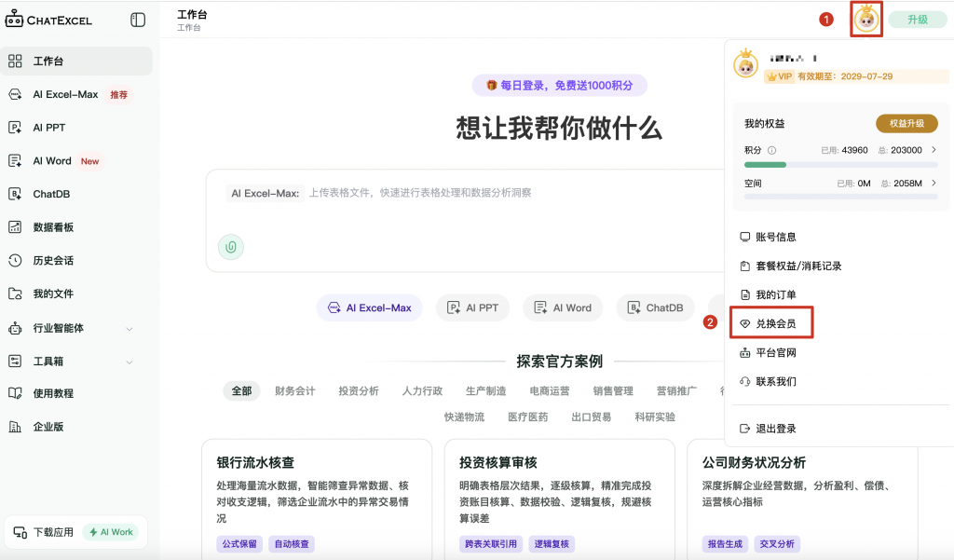
Task: Click the green 升级 button
Action: coord(918,20)
